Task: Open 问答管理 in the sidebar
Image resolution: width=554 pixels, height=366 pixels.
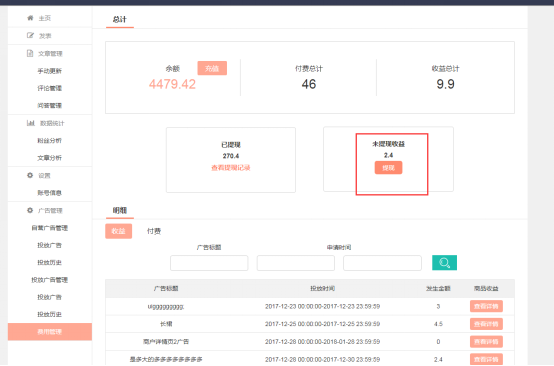Action: [x=49, y=106]
